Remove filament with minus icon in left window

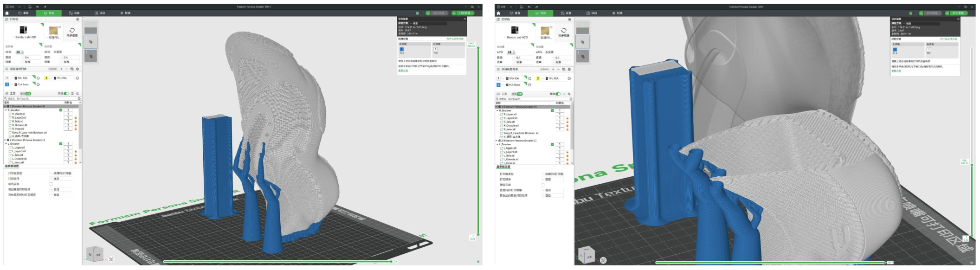[66, 69]
